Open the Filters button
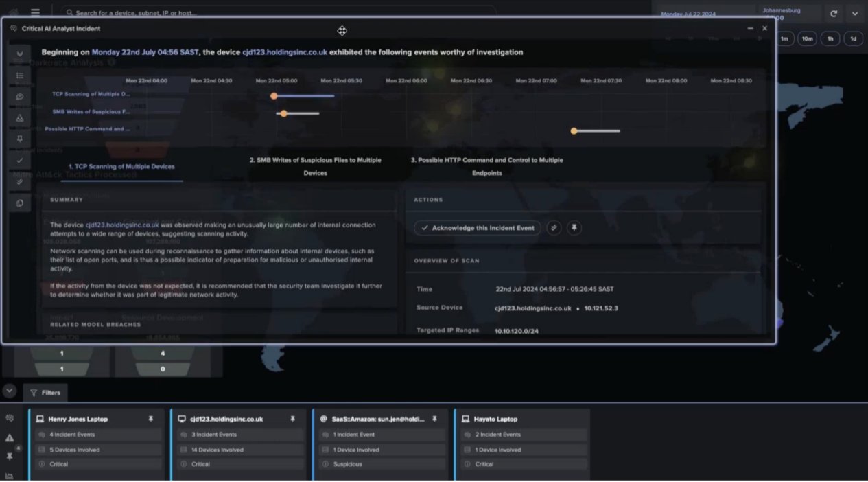 pyautogui.click(x=45, y=393)
